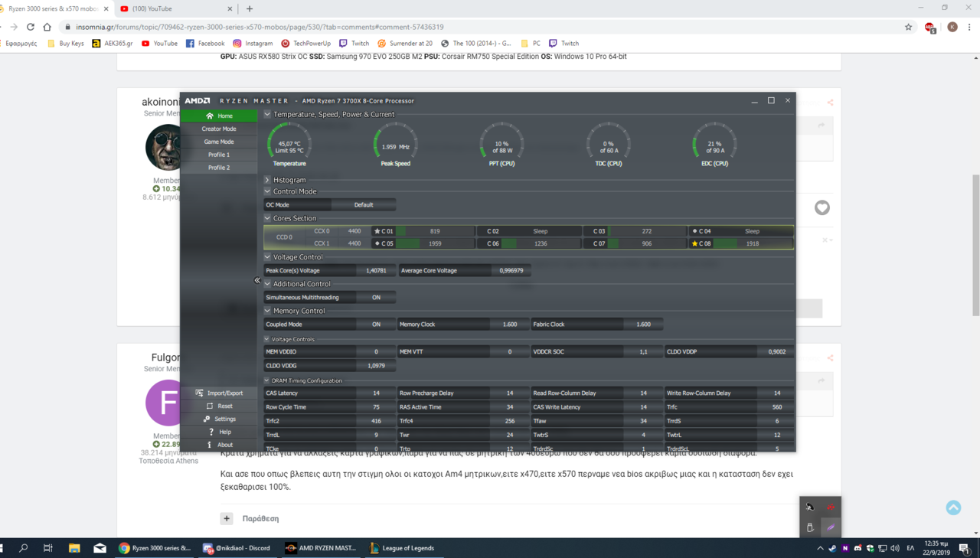The width and height of the screenshot is (980, 558).
Task: Select Profile 2 in sidebar
Action: tap(219, 168)
